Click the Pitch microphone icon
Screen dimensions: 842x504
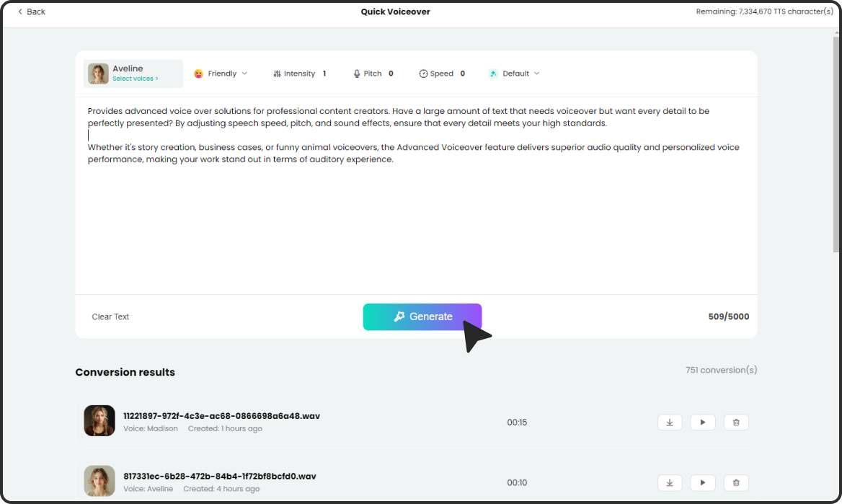coord(356,74)
